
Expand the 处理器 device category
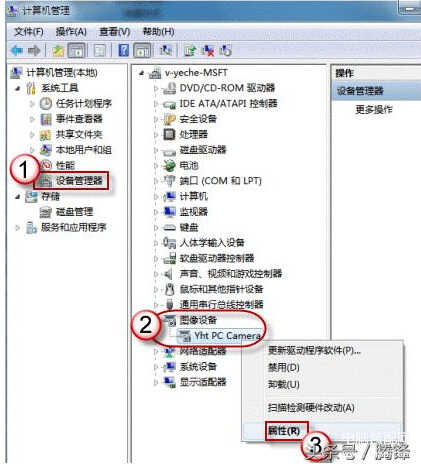[155, 135]
